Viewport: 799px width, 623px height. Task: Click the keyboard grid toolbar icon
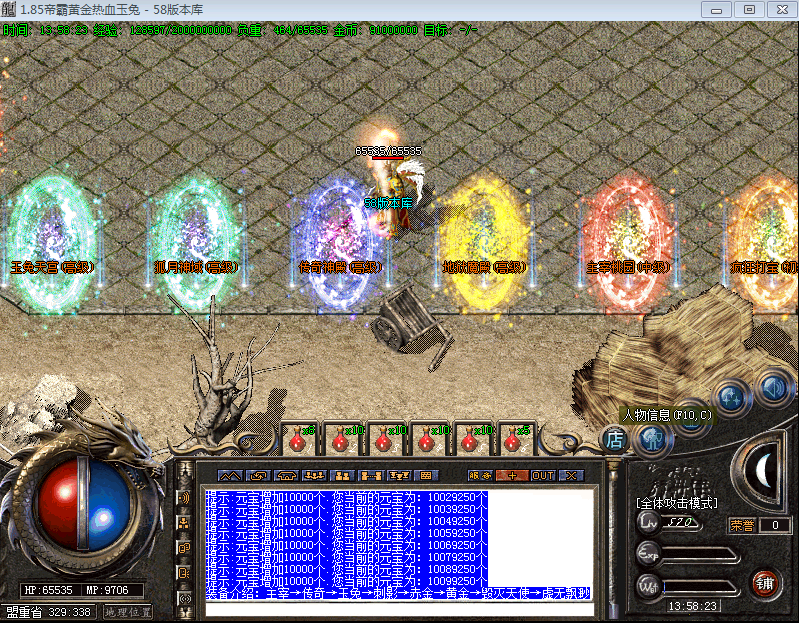[x=426, y=476]
